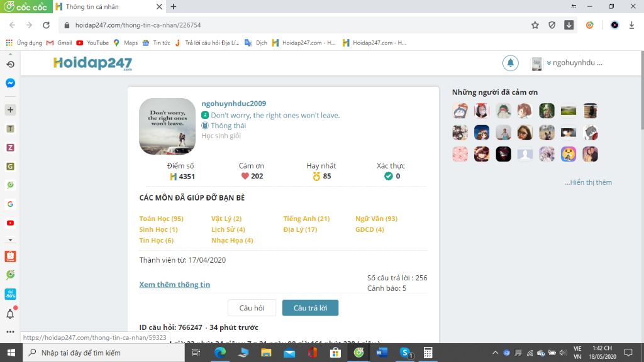The width and height of the screenshot is (644, 362).
Task: Open the Nhạc Họa (4) subject link
Action: pos(232,241)
